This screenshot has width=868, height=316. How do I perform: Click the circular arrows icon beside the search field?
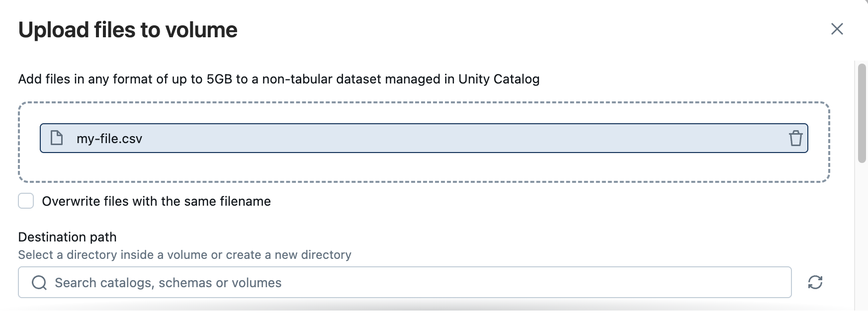click(815, 282)
